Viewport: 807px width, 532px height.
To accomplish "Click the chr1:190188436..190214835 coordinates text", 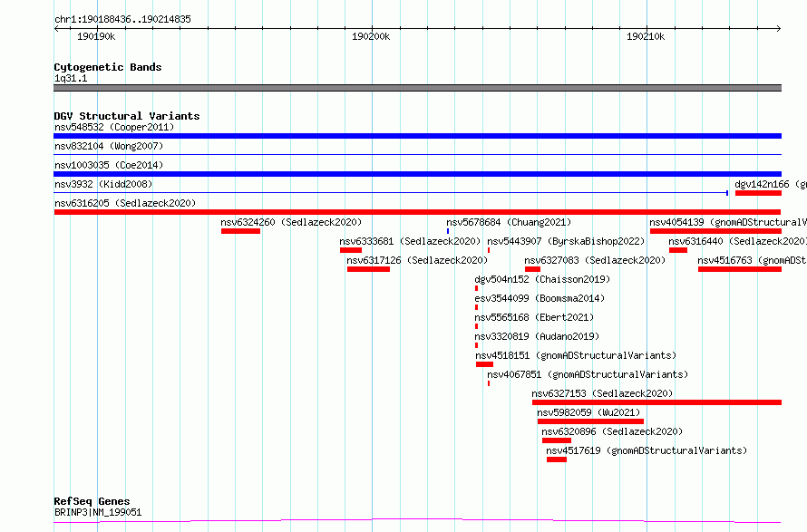I will tap(122, 20).
